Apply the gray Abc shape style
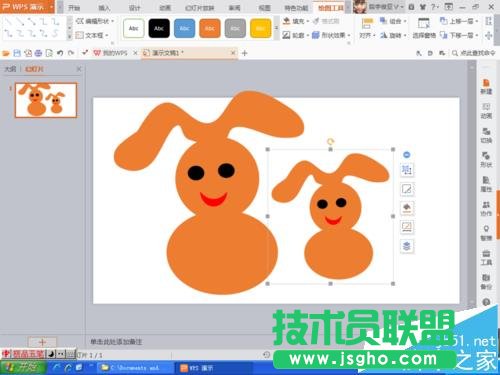 click(235, 28)
